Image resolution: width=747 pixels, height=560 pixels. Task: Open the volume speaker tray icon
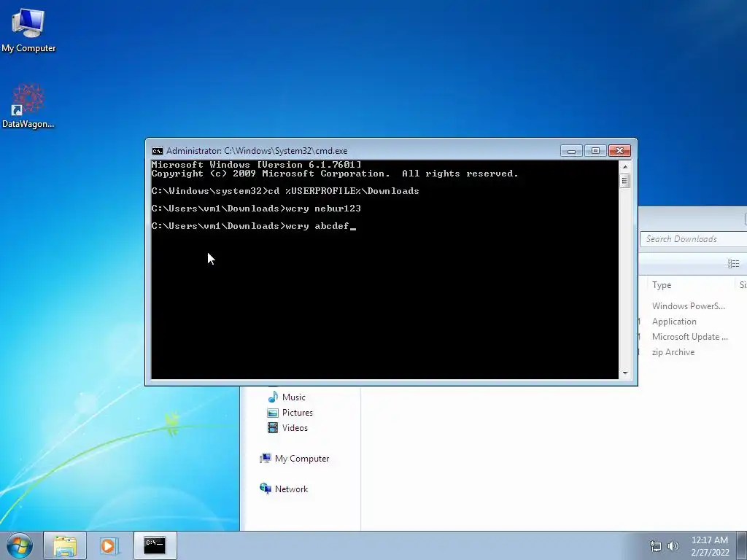(673, 546)
